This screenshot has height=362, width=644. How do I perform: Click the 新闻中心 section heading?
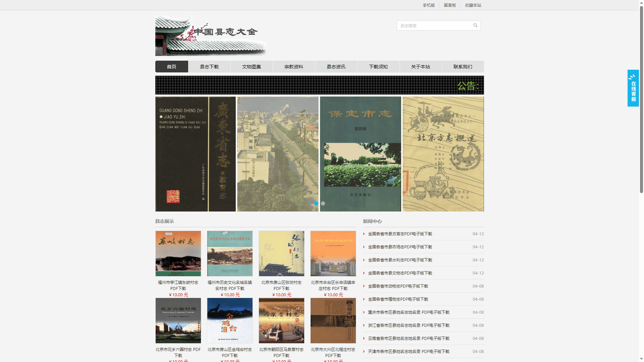373,221
